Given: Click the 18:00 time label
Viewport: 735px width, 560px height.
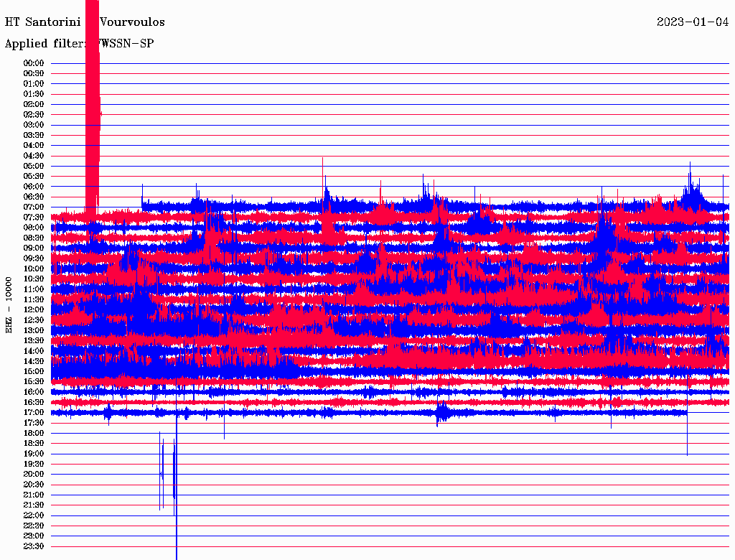Looking at the screenshot, I should (34, 433).
